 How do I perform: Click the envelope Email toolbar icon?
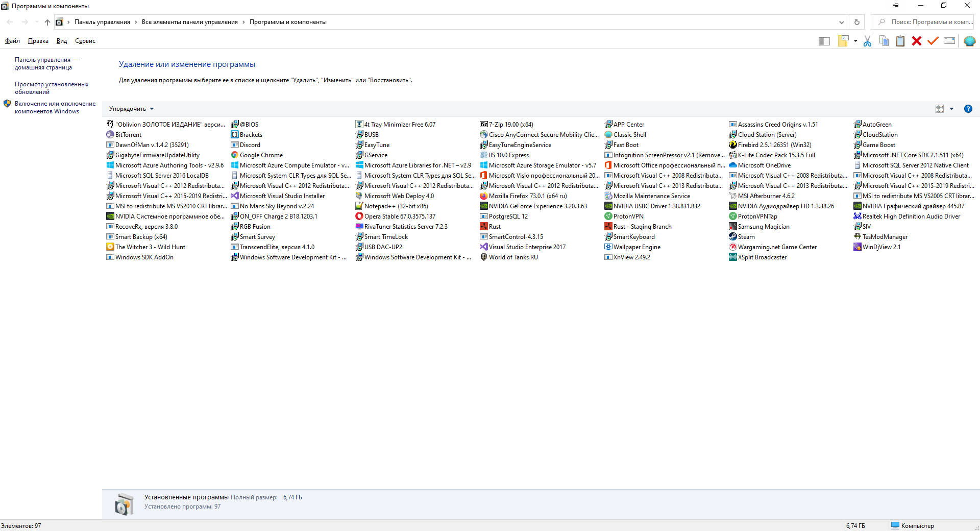pyautogui.click(x=949, y=41)
